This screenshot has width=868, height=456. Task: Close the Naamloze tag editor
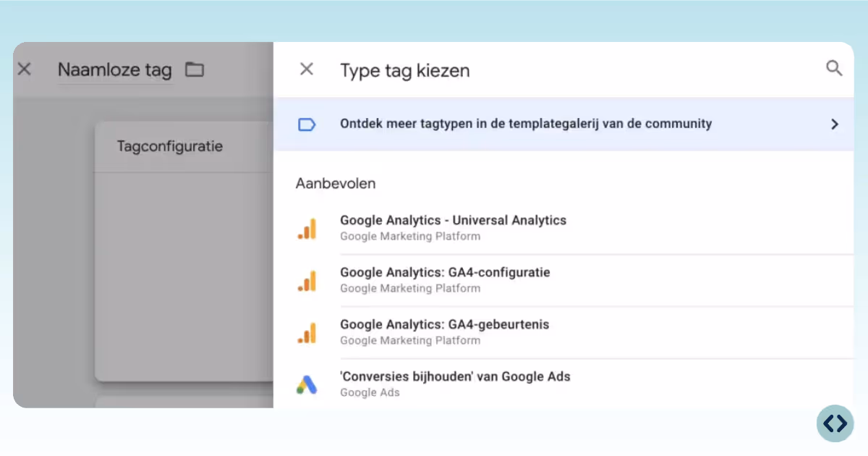(25, 69)
